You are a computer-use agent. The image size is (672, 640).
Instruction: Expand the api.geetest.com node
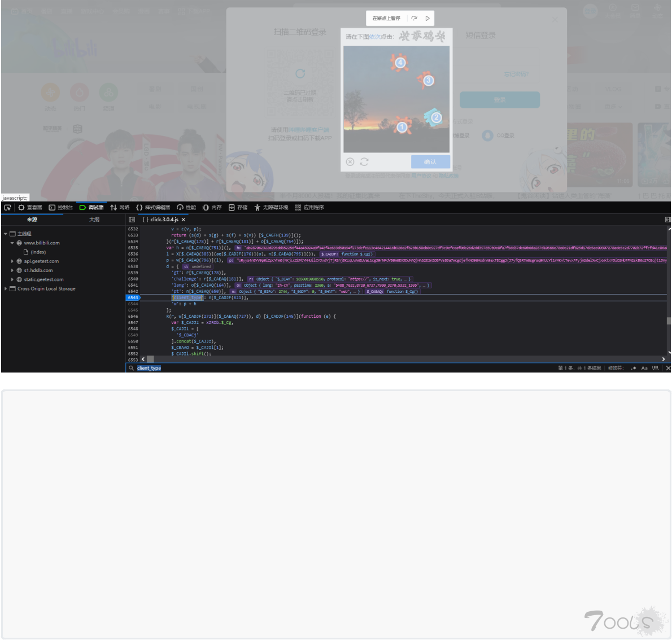(x=12, y=261)
